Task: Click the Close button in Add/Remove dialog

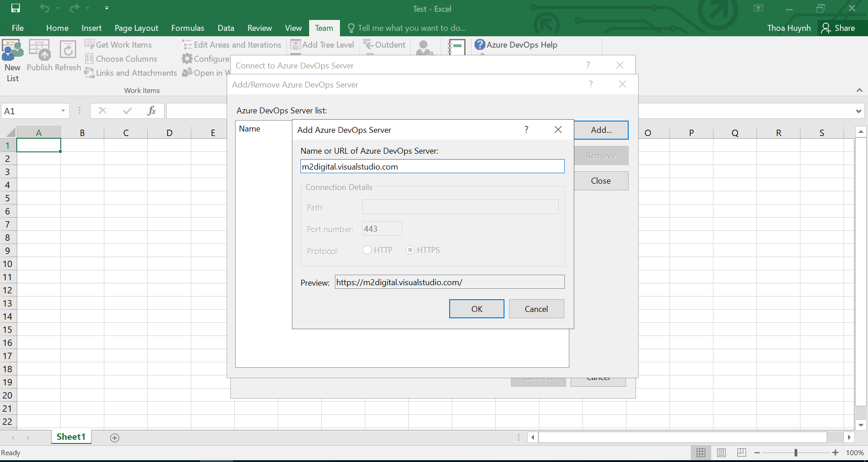Action: coord(601,181)
